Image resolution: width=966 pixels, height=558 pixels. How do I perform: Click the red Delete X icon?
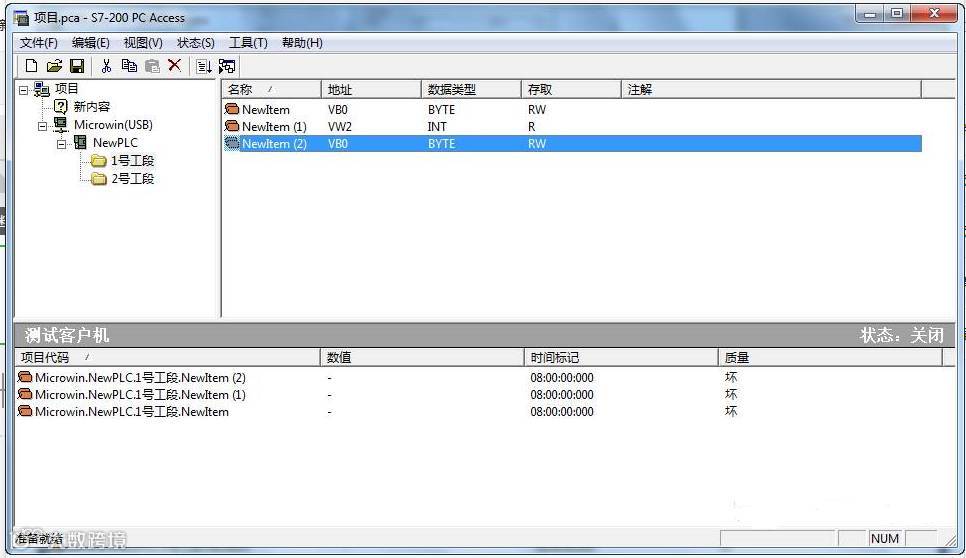[175, 65]
